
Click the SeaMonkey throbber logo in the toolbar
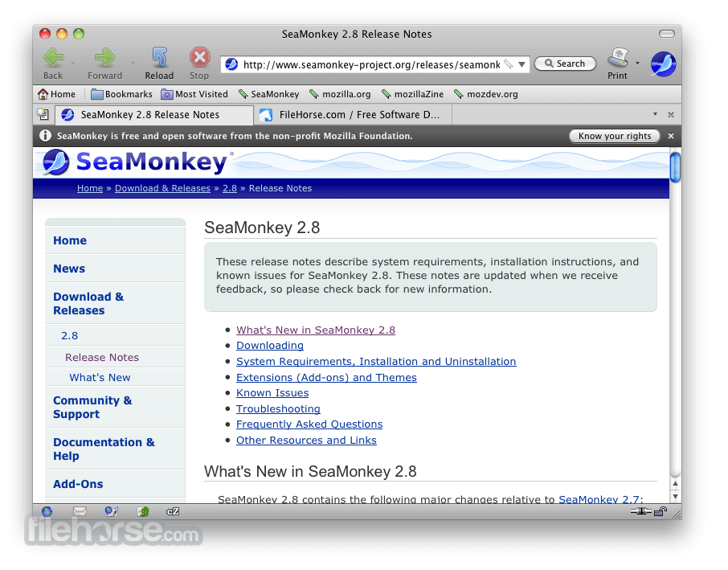663,64
